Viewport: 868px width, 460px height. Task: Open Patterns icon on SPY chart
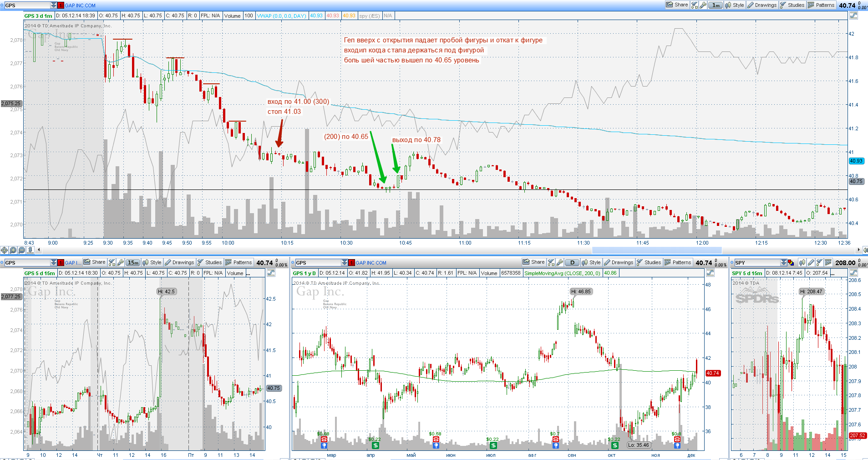point(828,262)
